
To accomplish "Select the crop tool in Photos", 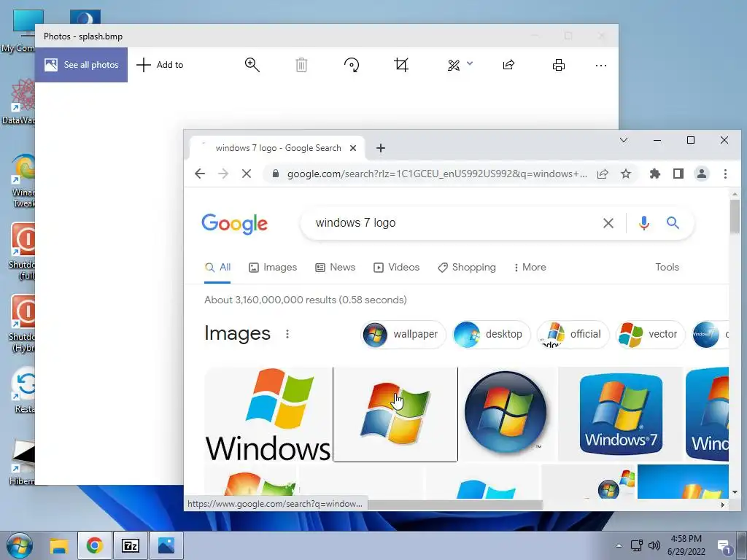I will click(401, 65).
